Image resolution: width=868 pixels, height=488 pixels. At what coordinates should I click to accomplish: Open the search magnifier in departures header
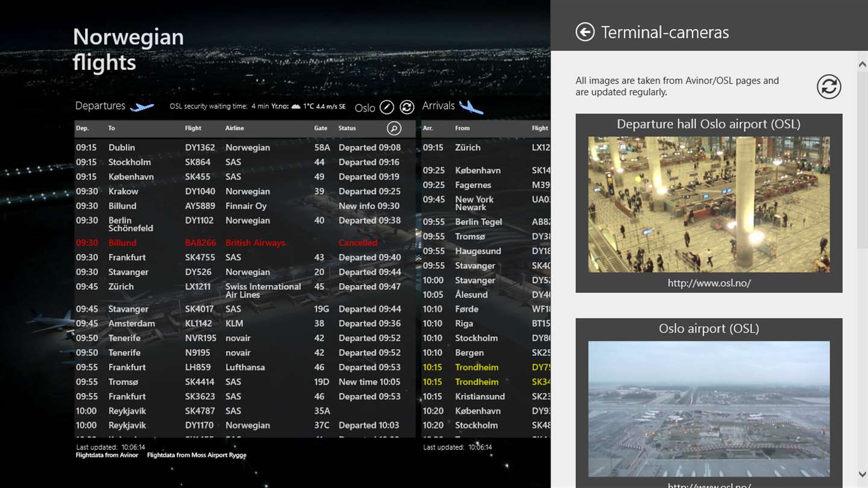(x=394, y=128)
